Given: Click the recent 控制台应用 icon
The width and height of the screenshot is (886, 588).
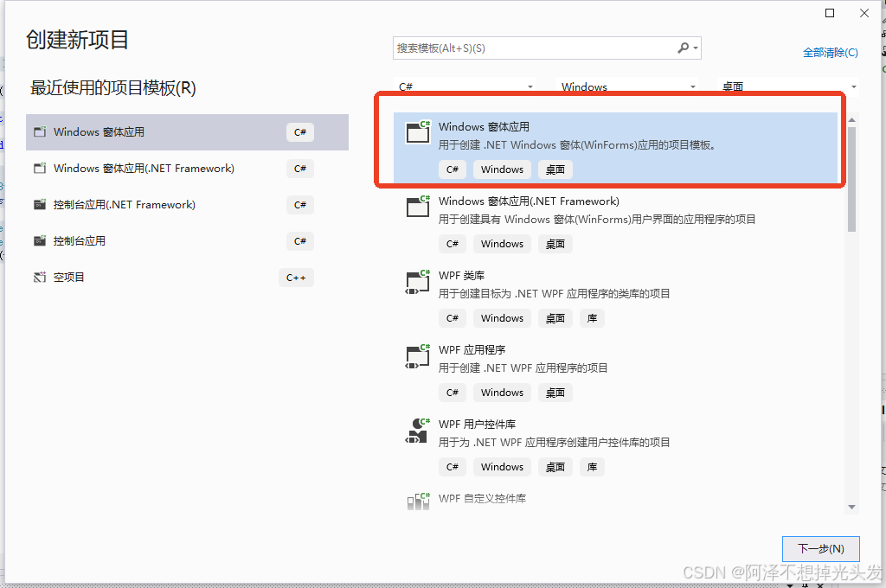Looking at the screenshot, I should pos(40,240).
